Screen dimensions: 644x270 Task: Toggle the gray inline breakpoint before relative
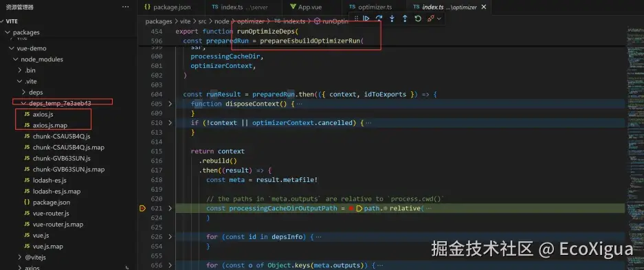tap(386, 208)
